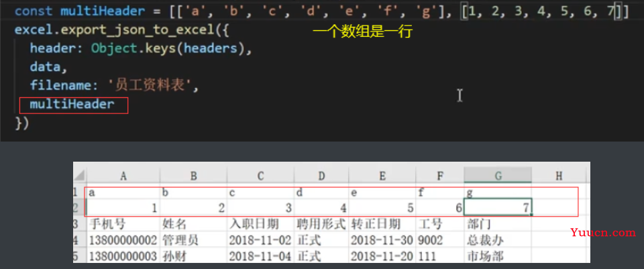Click the 孙财 name cell
This screenshot has height=269, width=644.
pos(193,256)
